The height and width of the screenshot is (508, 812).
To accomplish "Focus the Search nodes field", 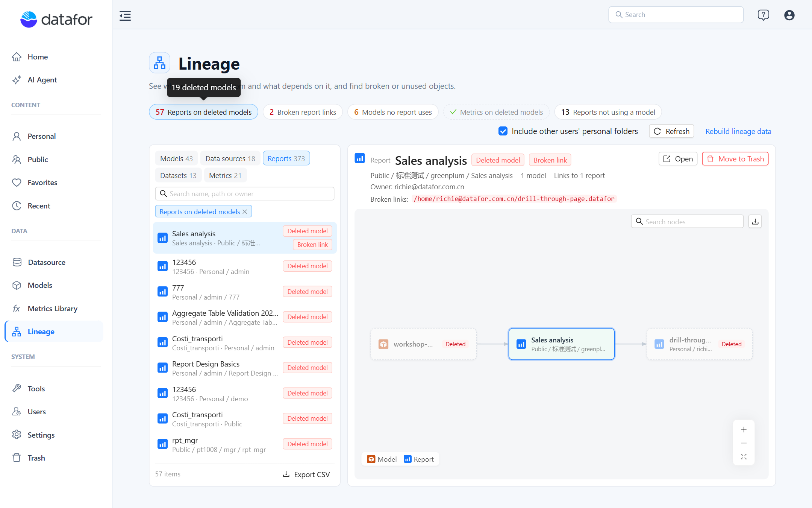I will point(687,222).
